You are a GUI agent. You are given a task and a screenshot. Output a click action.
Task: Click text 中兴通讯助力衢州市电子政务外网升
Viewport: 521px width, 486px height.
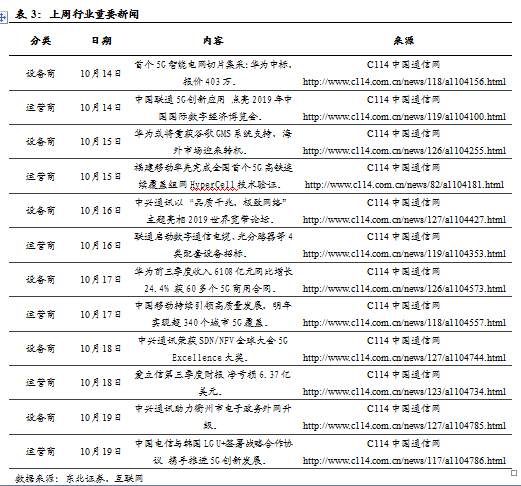click(x=213, y=409)
